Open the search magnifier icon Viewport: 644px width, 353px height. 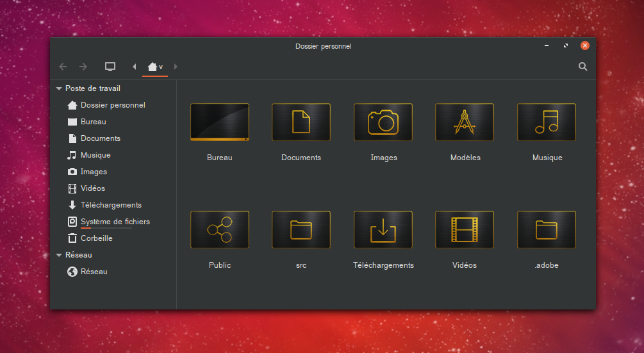click(582, 67)
